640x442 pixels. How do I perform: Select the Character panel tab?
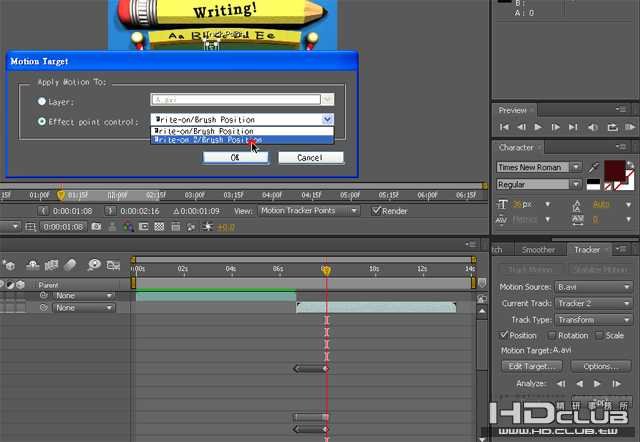click(x=516, y=147)
